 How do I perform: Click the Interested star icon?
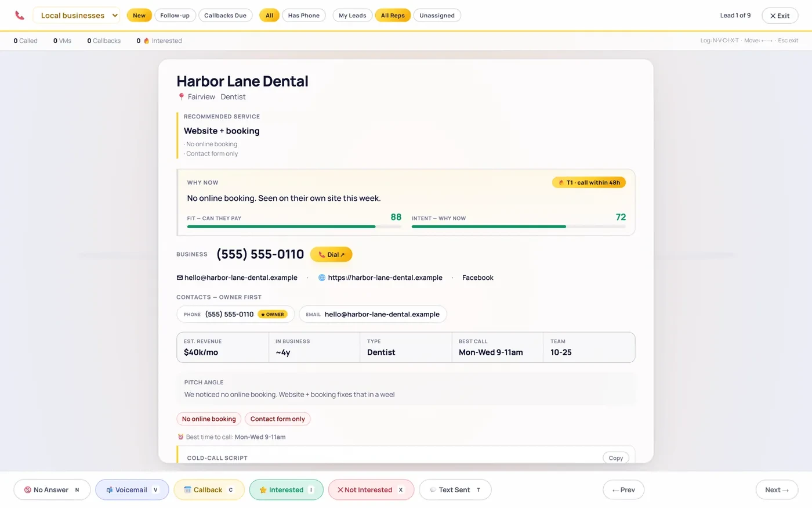click(263, 490)
